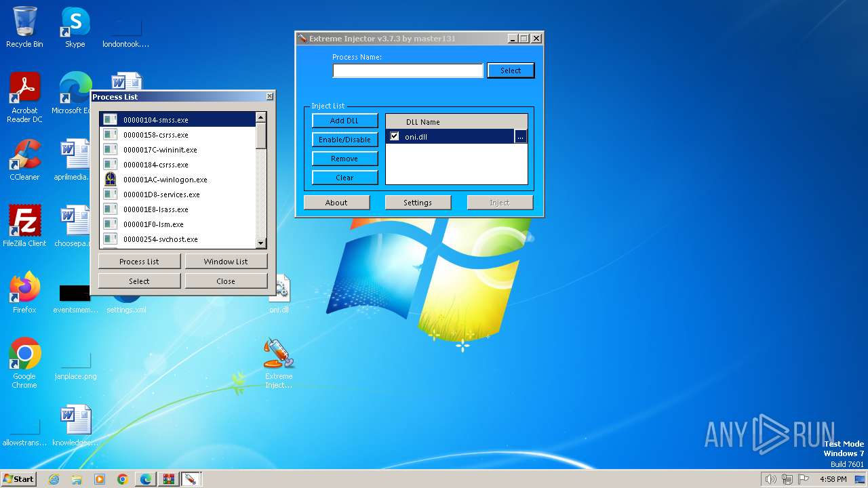This screenshot has width=868, height=488.
Task: Select the oni.dll desktop file
Action: click(x=279, y=293)
